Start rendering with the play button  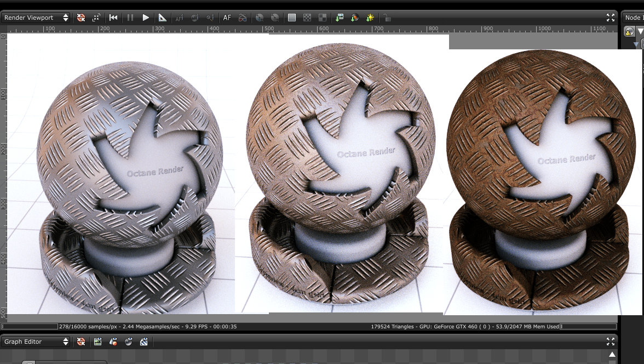[146, 18]
